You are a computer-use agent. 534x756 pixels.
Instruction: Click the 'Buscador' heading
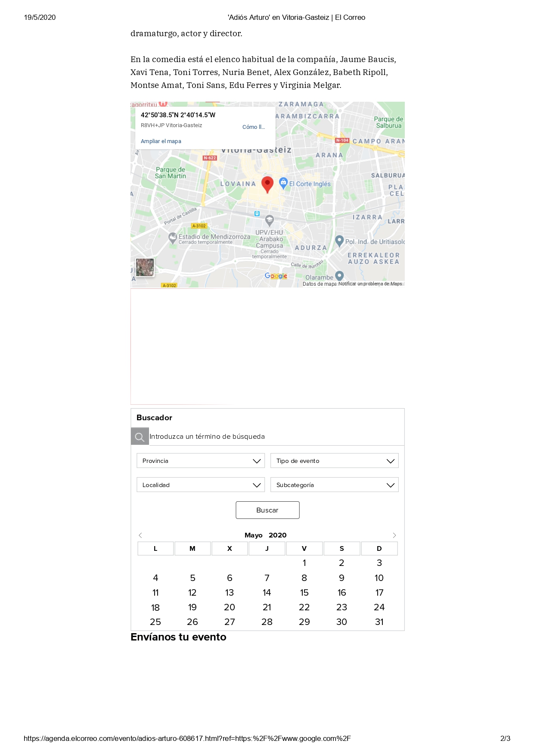(154, 418)
